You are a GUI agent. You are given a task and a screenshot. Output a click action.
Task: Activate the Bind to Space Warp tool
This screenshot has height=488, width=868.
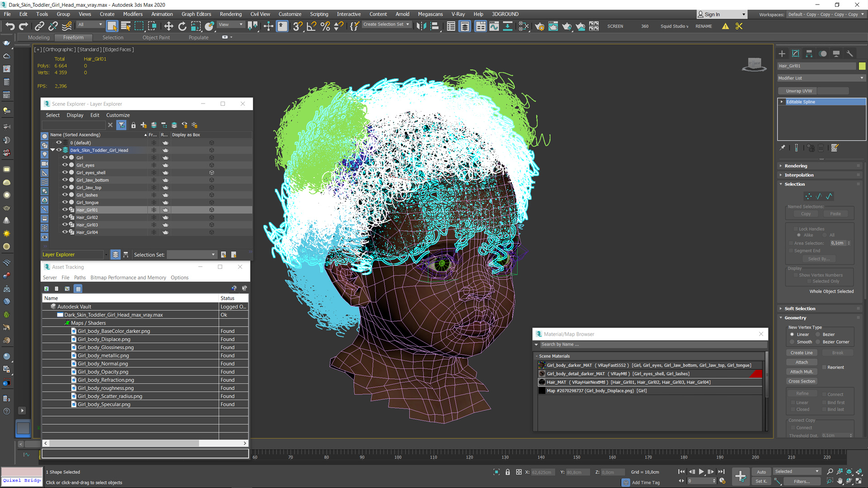coord(67,26)
